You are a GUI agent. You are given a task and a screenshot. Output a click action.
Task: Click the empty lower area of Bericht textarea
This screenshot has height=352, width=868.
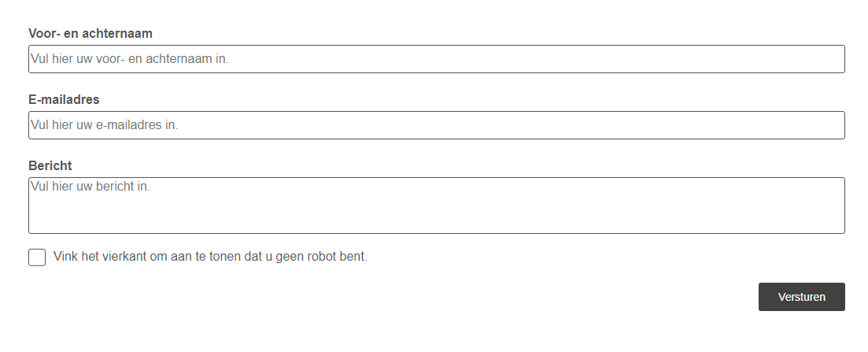pos(436,219)
